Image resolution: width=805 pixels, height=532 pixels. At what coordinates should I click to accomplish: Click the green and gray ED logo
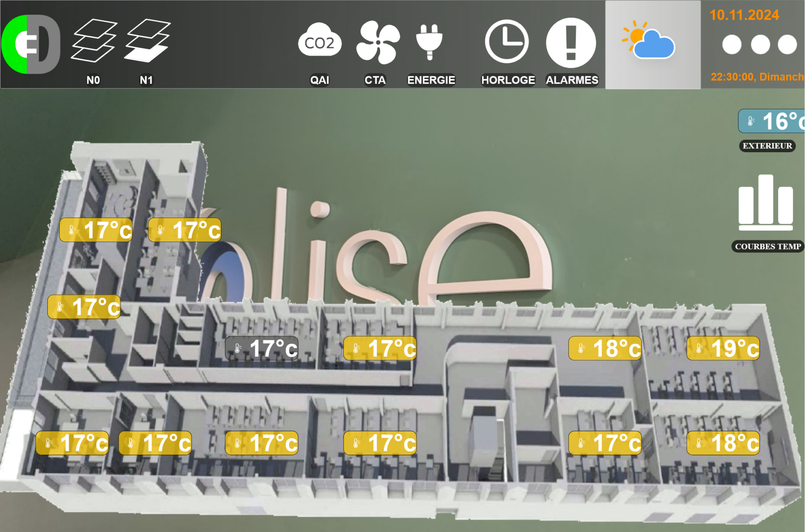[31, 44]
